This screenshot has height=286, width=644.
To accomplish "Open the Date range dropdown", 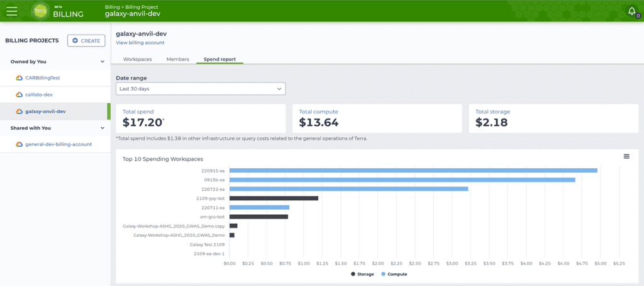I will [201, 88].
